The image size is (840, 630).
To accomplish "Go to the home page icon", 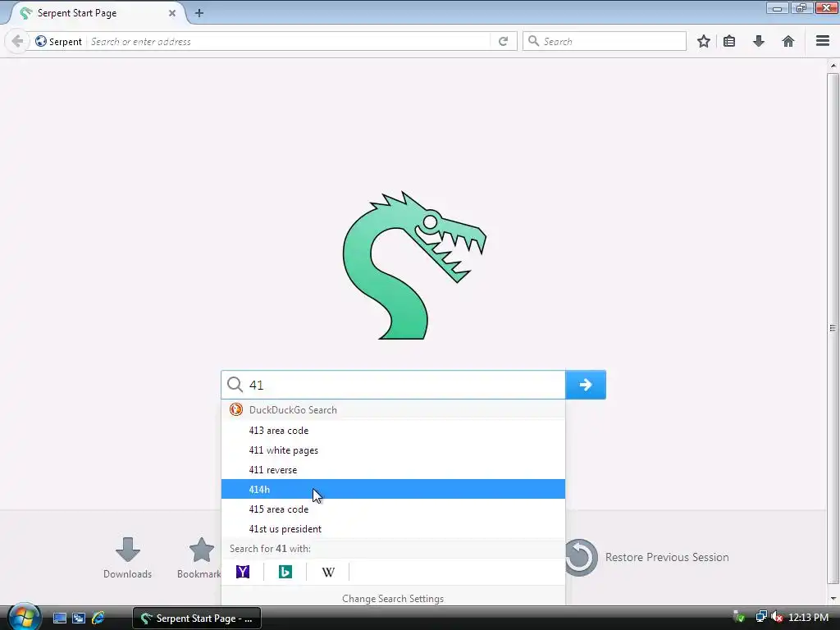I will coord(788,41).
